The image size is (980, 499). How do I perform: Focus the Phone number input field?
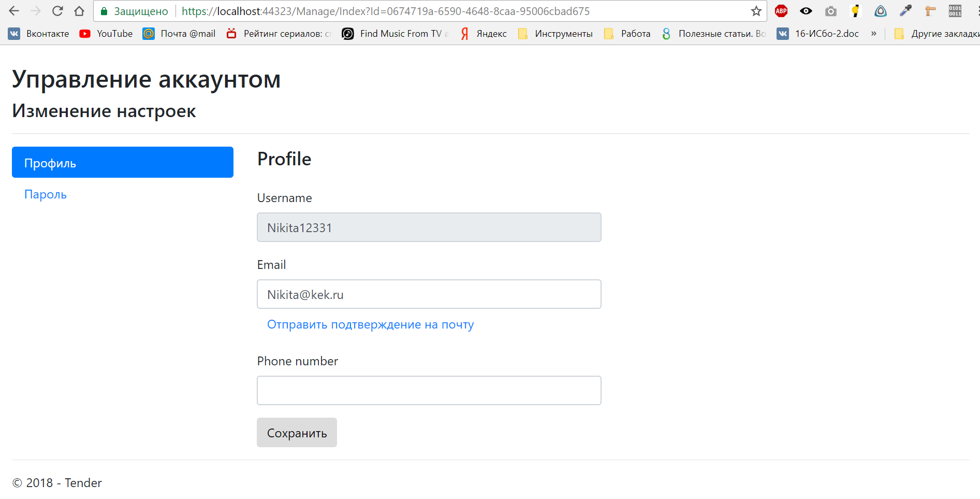click(429, 390)
